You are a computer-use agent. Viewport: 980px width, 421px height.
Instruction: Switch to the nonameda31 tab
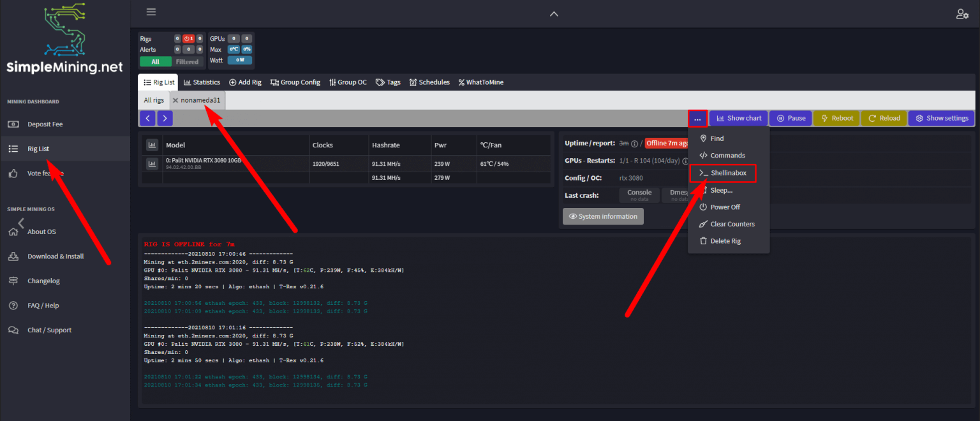click(x=200, y=100)
